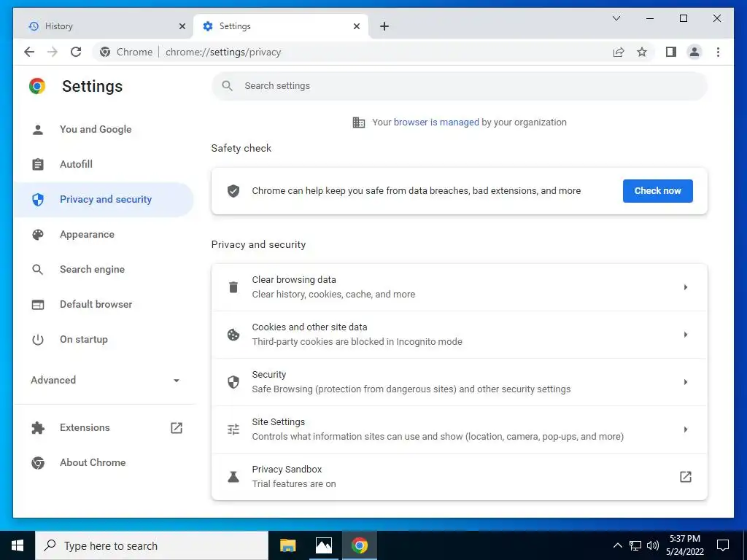Click the puzzle piece Extensions icon
Screen dimensions: 747x560
point(38,427)
